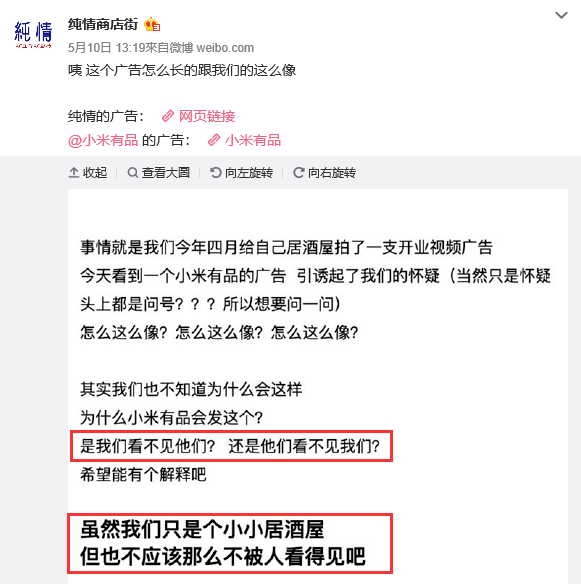581x584 pixels.
Task: Visit the @小米有品 mention
Action: (103, 140)
